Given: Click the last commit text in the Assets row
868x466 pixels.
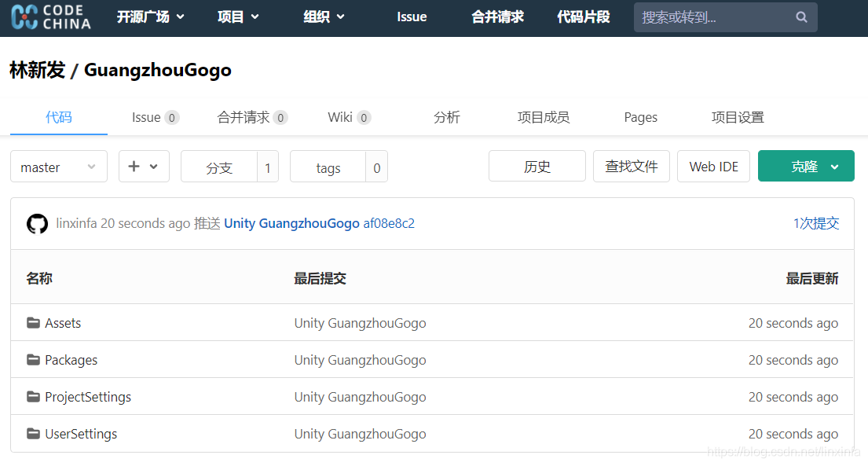Looking at the screenshot, I should click(360, 323).
